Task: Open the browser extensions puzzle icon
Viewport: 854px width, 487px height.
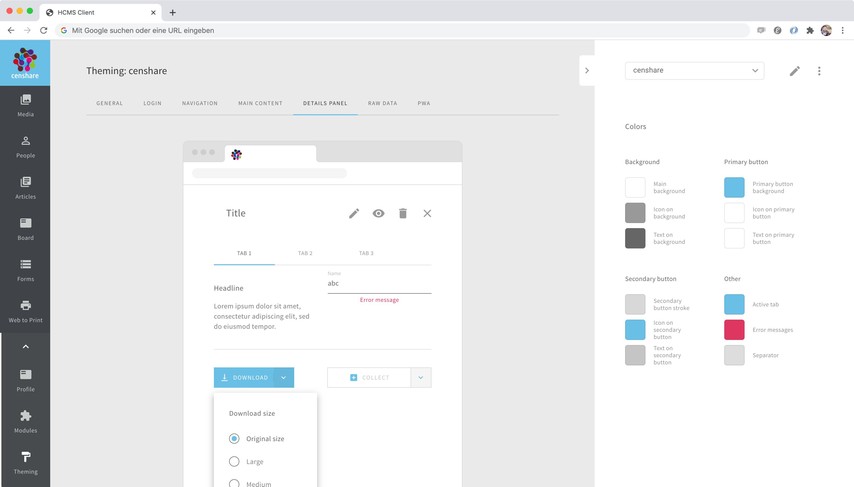Action: [x=810, y=31]
